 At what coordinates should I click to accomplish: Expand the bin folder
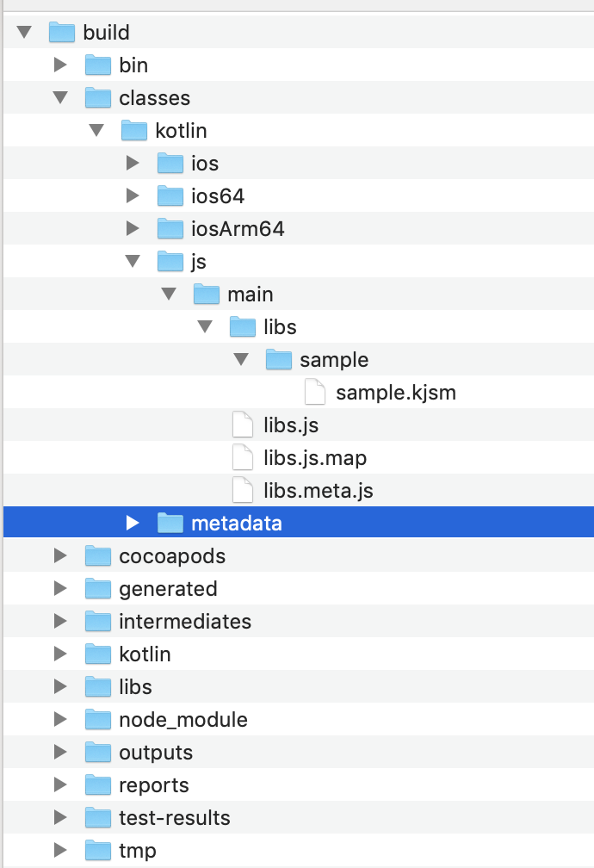(x=59, y=65)
